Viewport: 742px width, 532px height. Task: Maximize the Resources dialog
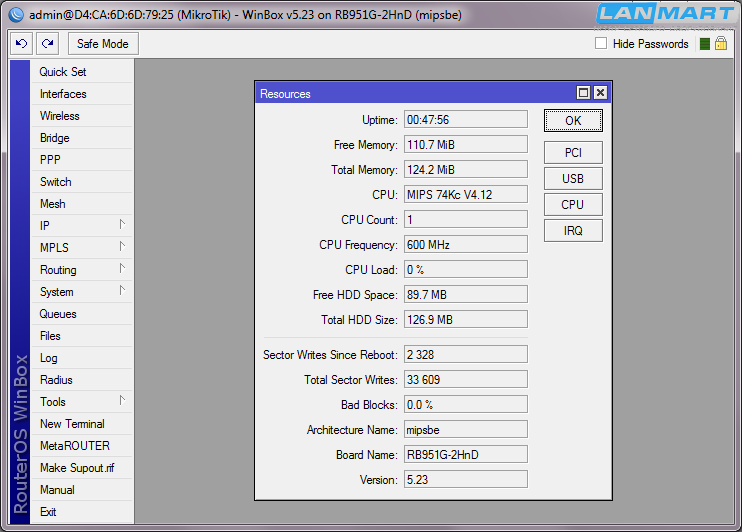tap(583, 93)
